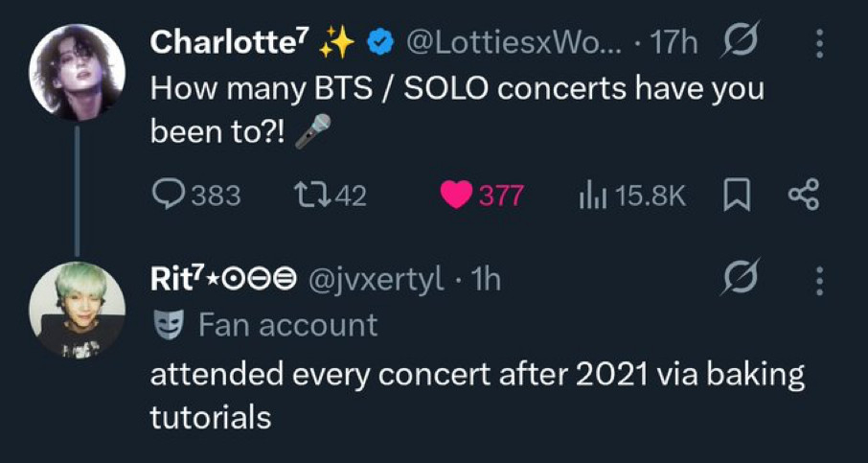Share Charlotte's tweet

pyautogui.click(x=803, y=196)
